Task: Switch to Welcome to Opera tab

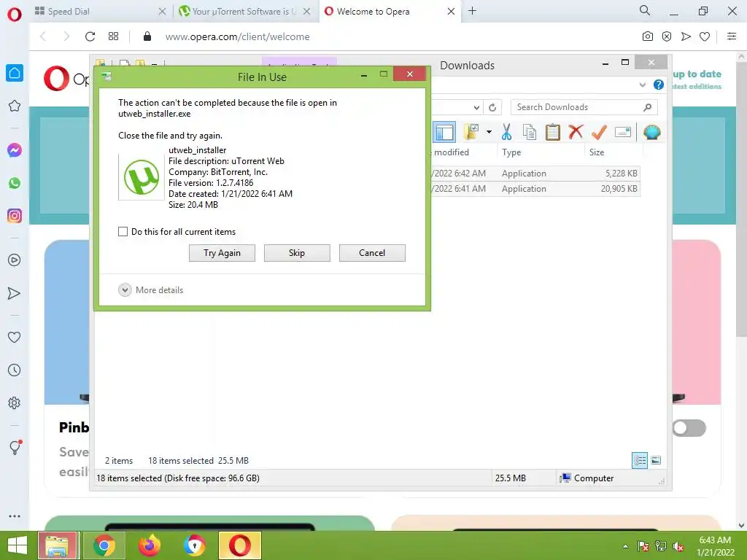Action: pyautogui.click(x=390, y=12)
